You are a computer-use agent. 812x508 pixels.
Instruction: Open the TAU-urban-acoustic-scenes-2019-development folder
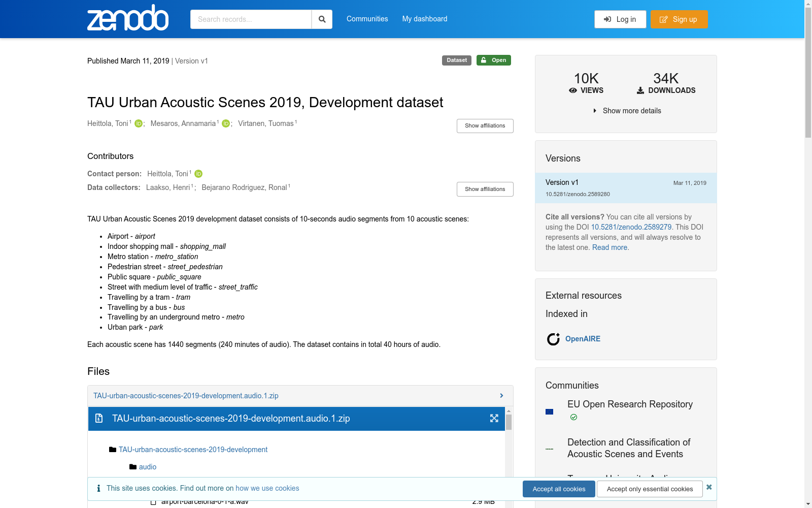click(x=193, y=450)
